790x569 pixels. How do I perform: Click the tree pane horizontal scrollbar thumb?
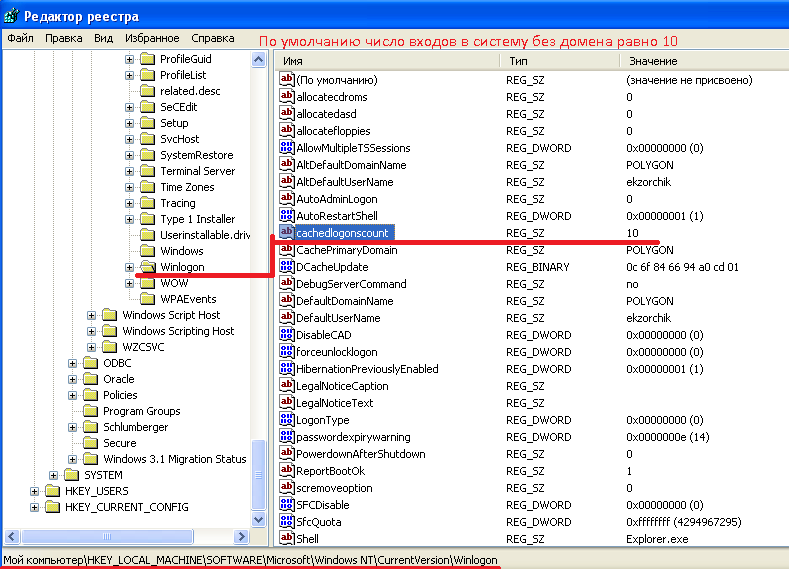(107, 536)
